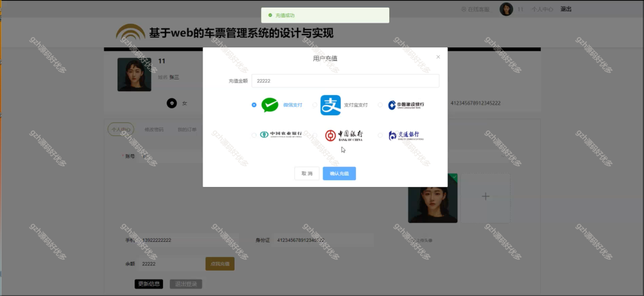Viewport: 644px width, 296px height.
Task: Click the uploaded avatar thumbnail
Action: tap(433, 198)
